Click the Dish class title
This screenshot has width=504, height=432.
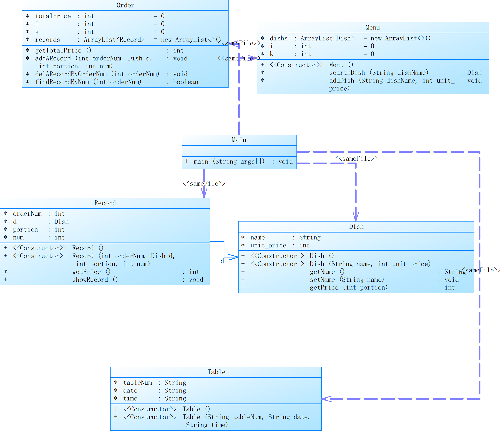tap(356, 227)
